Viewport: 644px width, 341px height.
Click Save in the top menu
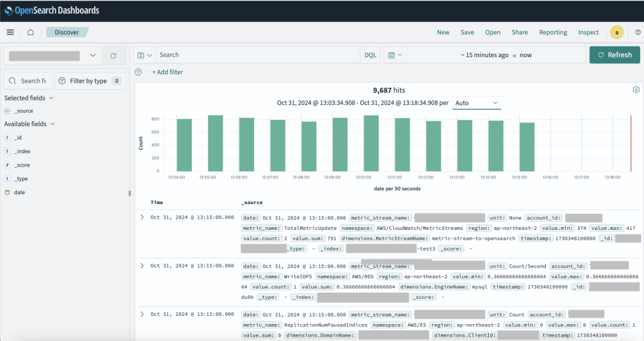tap(467, 33)
